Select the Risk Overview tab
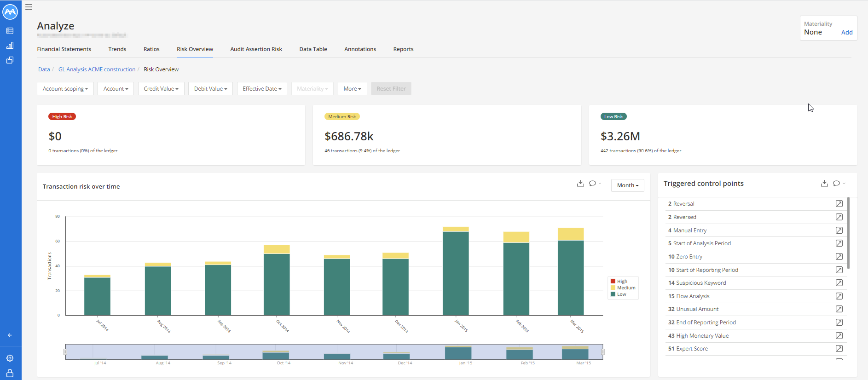Viewport: 868px width, 380px height. [195, 49]
